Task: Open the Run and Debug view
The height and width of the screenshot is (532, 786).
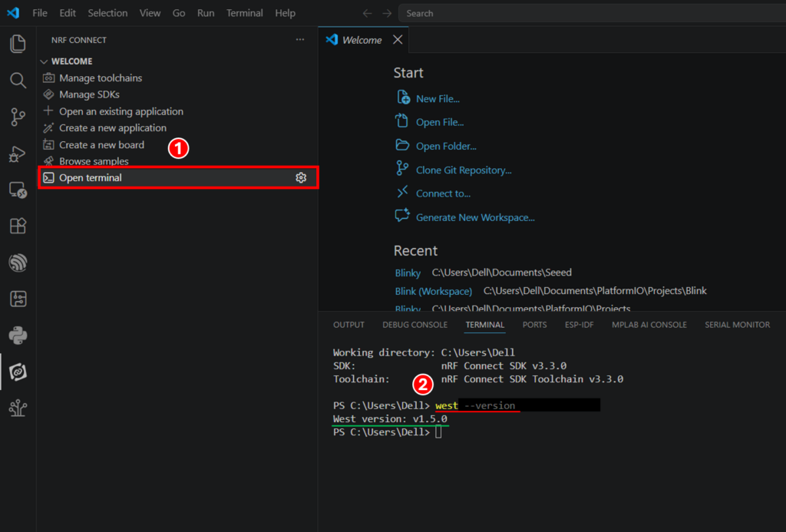Action: [18, 154]
